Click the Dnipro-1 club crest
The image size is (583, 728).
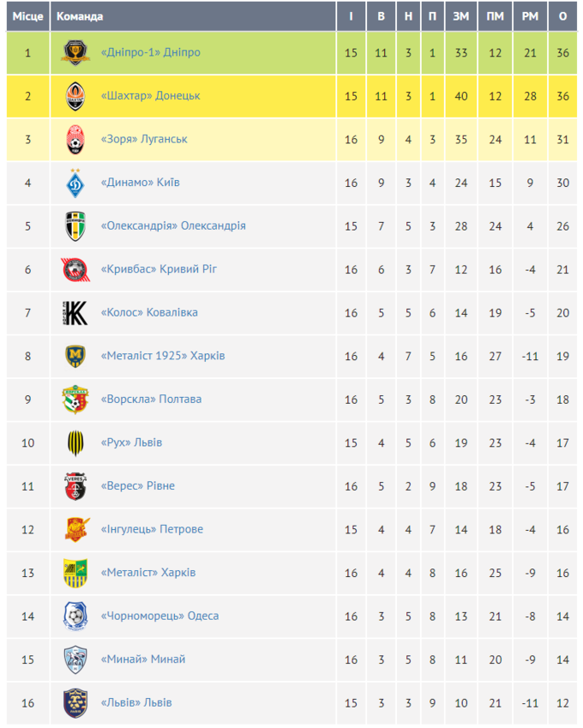click(75, 53)
